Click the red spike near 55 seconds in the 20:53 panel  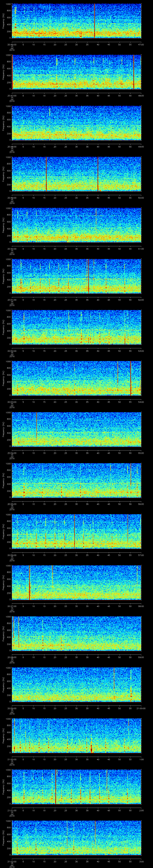(x=130, y=378)
